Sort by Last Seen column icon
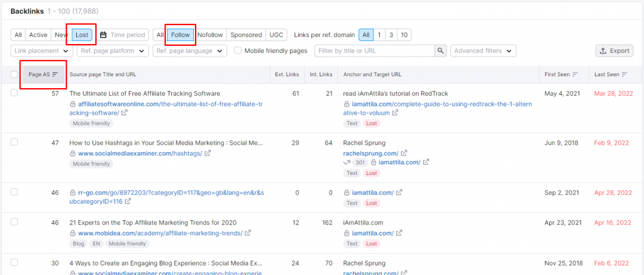The width and height of the screenshot is (644, 275). (624, 74)
